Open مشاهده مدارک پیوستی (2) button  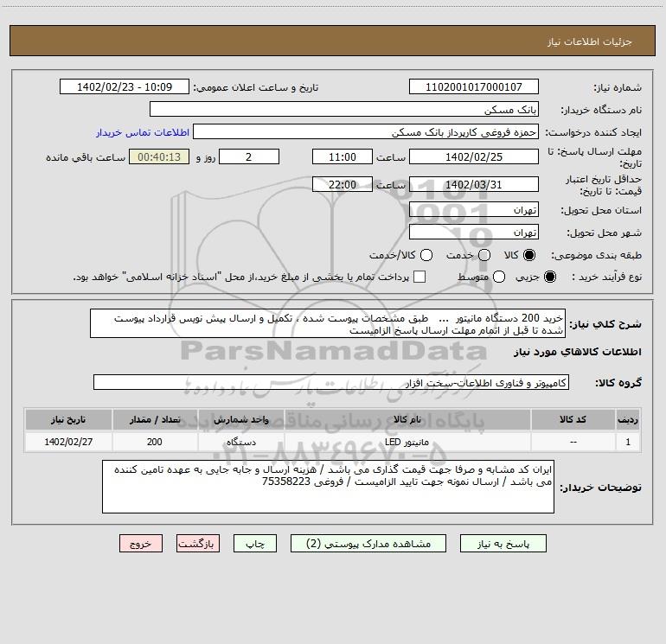point(368,544)
